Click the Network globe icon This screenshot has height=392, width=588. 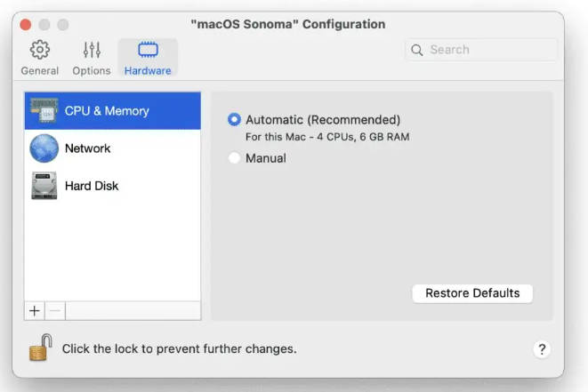[x=44, y=148]
